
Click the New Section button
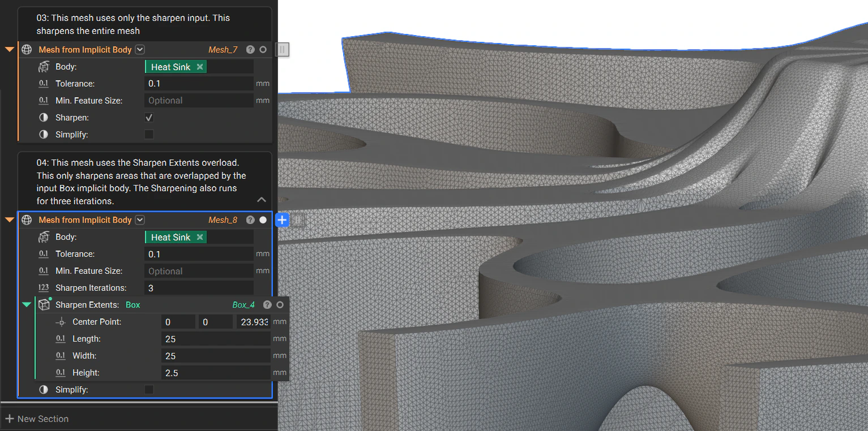coord(37,419)
